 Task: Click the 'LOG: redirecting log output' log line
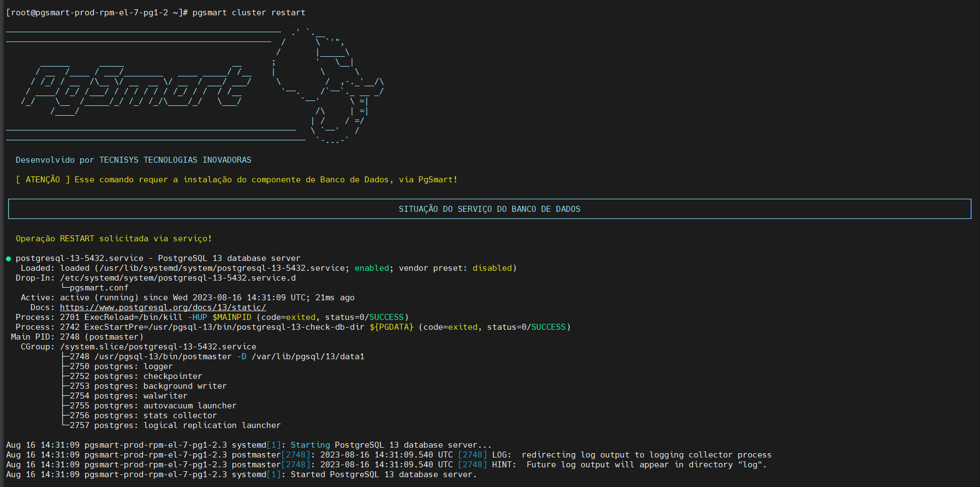(x=389, y=455)
